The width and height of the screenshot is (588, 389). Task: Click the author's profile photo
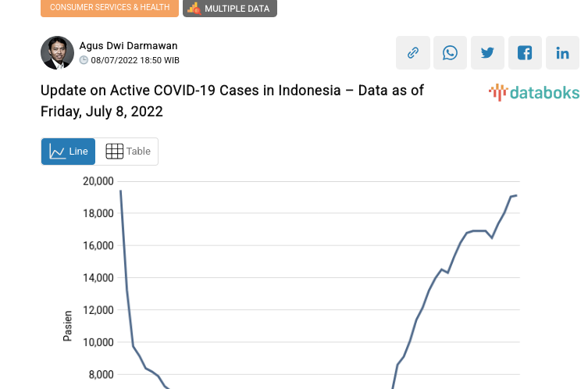[x=57, y=53]
